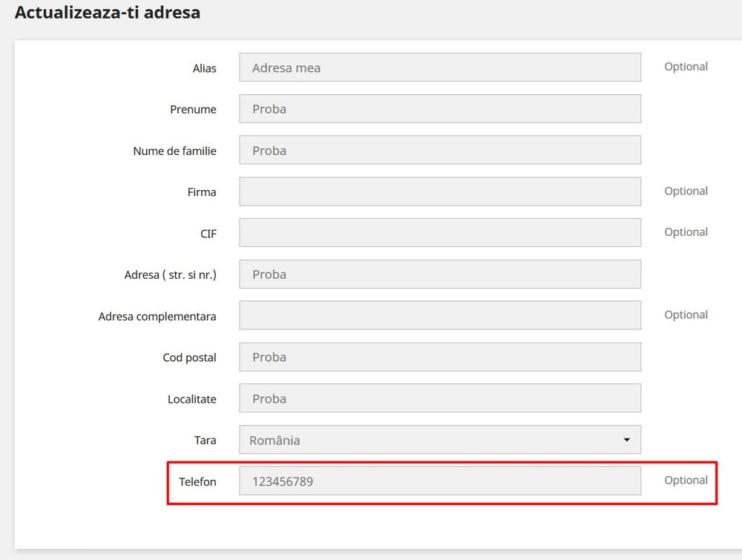Click the Adresa (str. si nr.) field
The image size is (742, 560).
(439, 274)
